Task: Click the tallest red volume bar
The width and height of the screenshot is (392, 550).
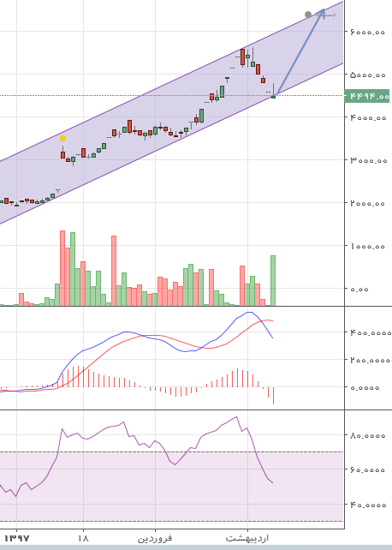Action: pos(62,268)
